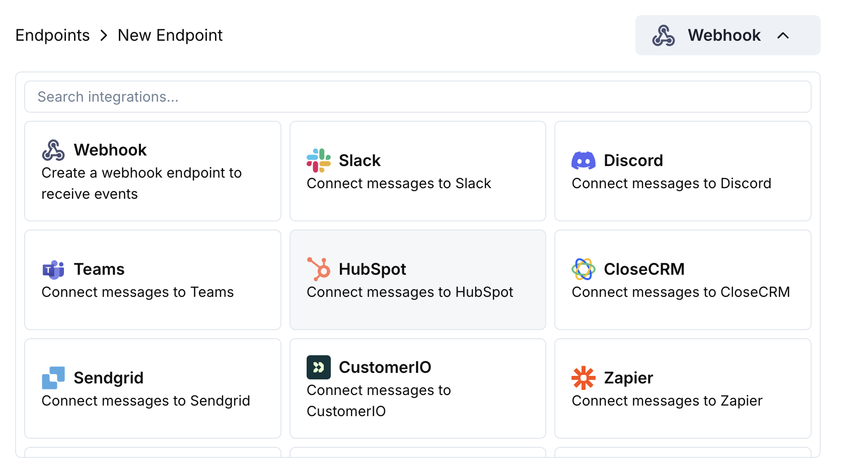Select the highlighted HubSpot integration card
The image size is (868, 474).
418,280
